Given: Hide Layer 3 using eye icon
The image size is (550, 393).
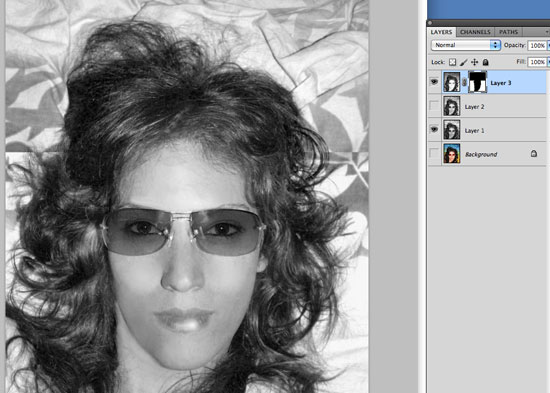Looking at the screenshot, I should pos(434,82).
